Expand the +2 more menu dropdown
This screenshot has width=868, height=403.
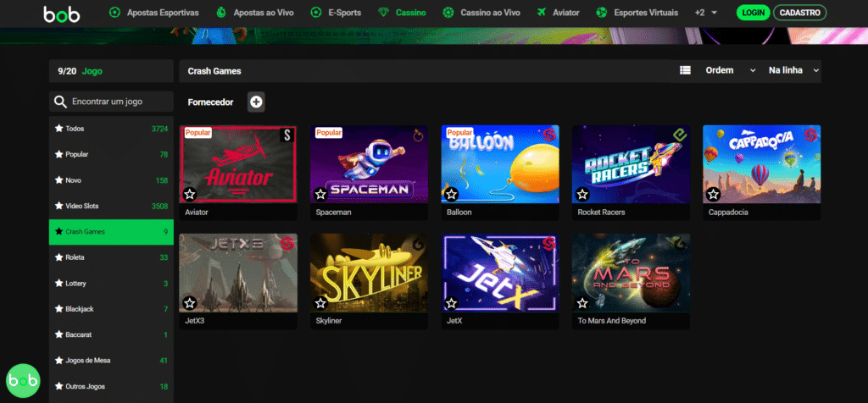coord(706,12)
